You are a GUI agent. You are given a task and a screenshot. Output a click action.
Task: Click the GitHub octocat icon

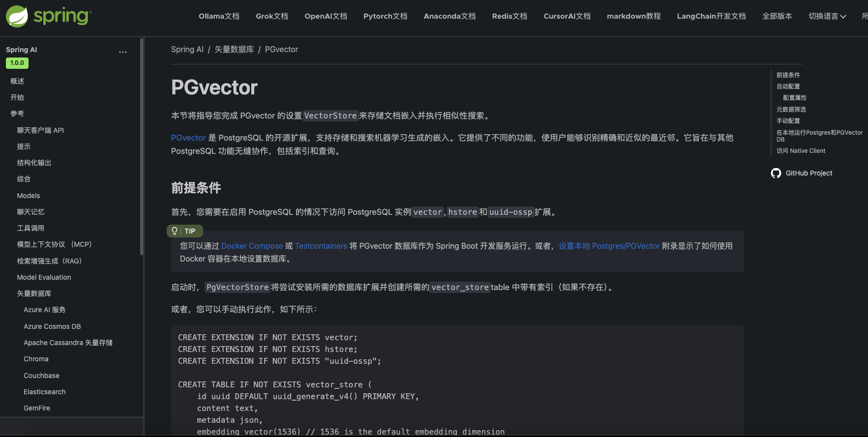point(776,173)
